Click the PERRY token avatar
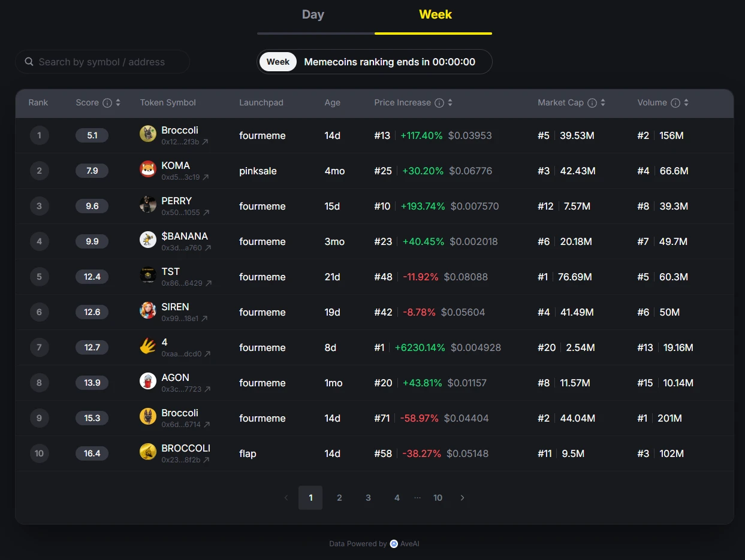Viewport: 745px width, 560px height. (148, 205)
